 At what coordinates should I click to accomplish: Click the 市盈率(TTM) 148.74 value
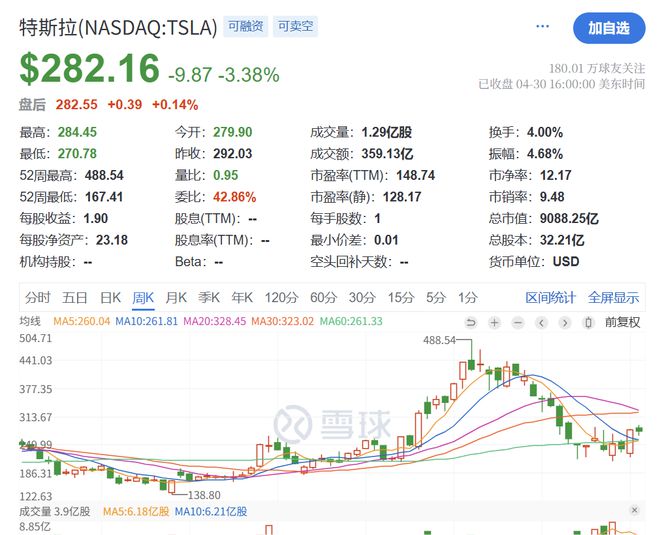(415, 175)
